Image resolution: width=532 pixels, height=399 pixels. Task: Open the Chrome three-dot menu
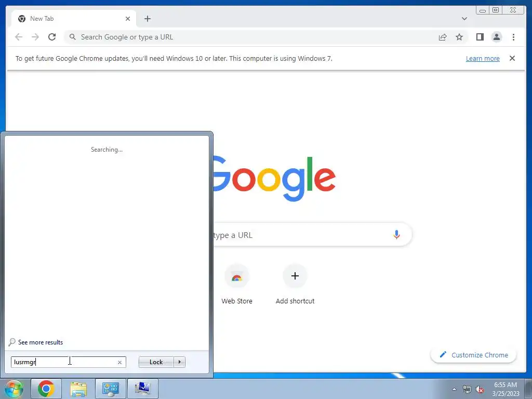(x=513, y=37)
